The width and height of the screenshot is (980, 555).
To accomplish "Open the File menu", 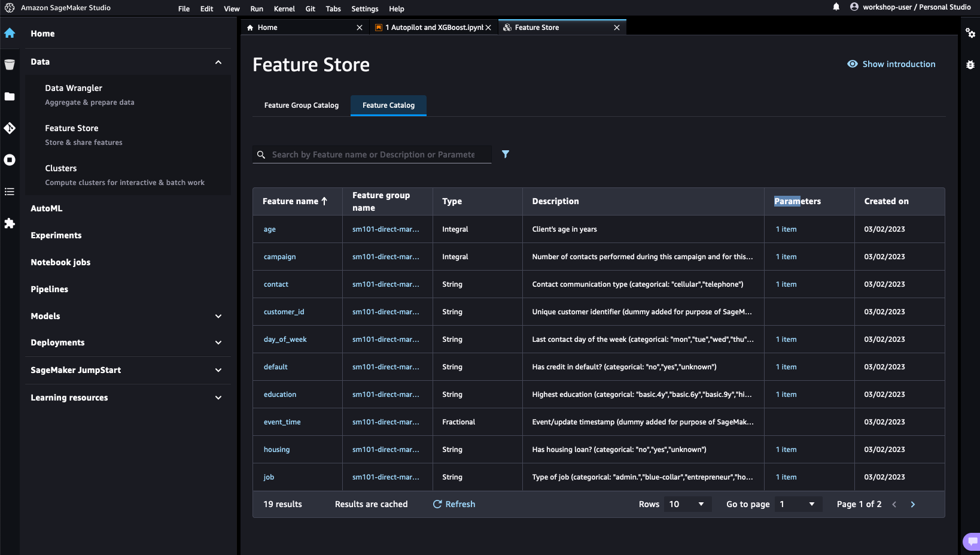I will coord(184,8).
